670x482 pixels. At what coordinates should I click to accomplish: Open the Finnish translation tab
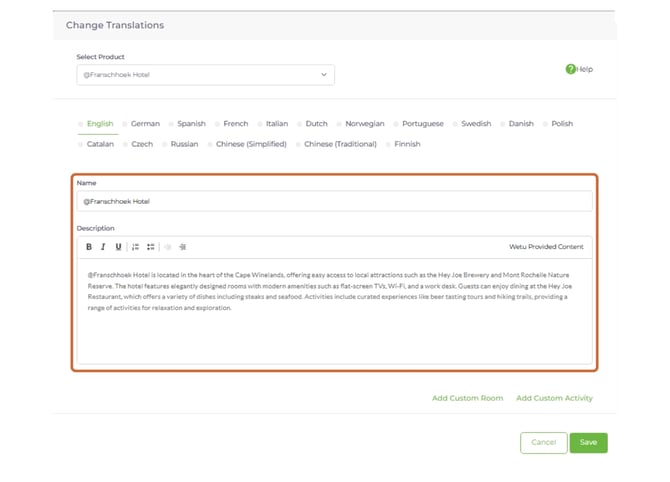(407, 144)
